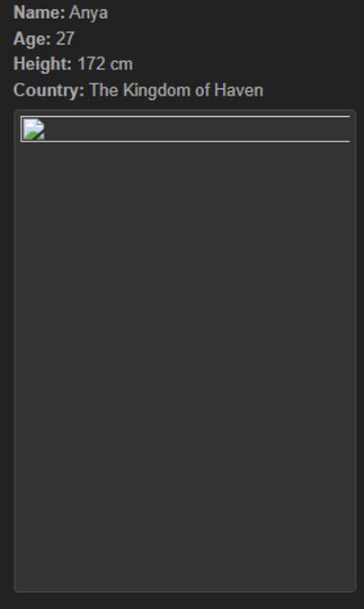Click the empty dark panel below the image

click(185, 365)
